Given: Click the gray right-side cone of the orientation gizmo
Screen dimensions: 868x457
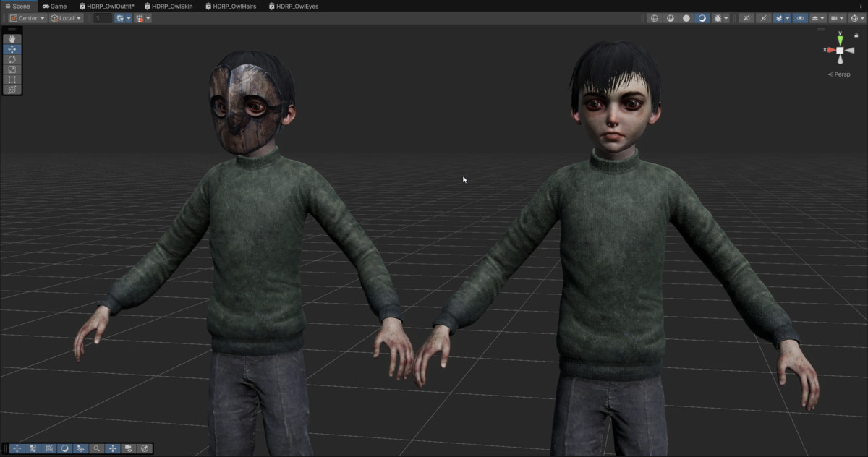Looking at the screenshot, I should (849, 50).
